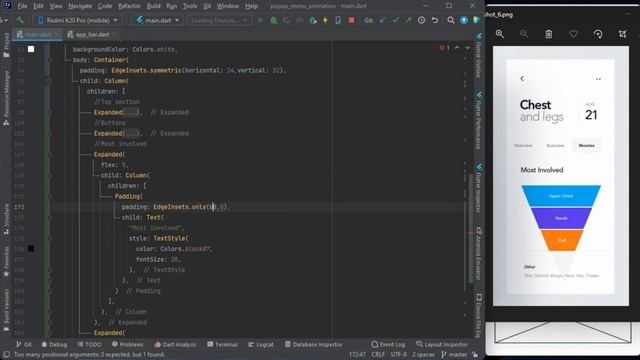This screenshot has height=360, width=640.
Task: Click the rollback undo arrow icon
Action: point(435,20)
